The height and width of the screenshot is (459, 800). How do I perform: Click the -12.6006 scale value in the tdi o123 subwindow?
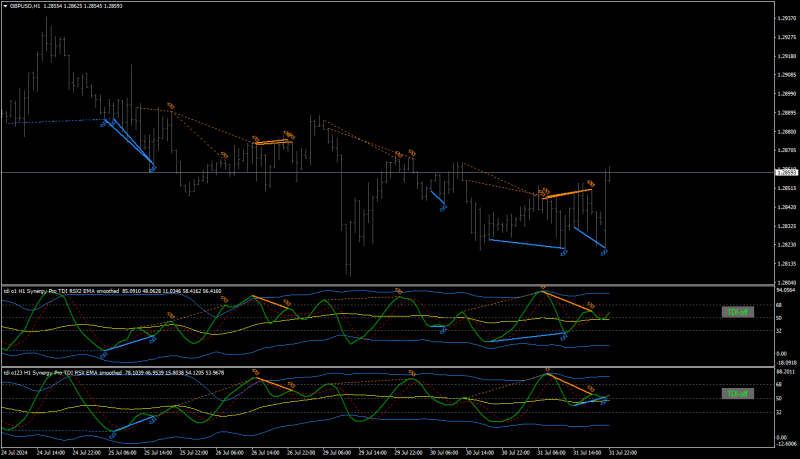click(x=786, y=444)
